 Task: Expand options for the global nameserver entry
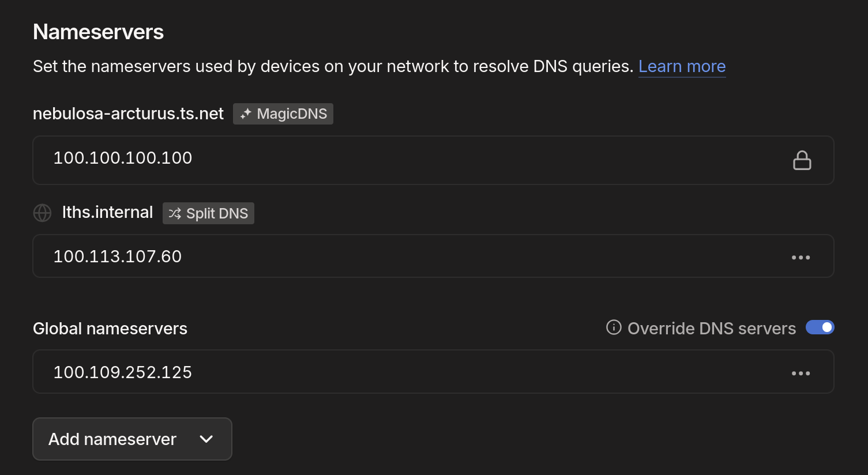pos(801,372)
